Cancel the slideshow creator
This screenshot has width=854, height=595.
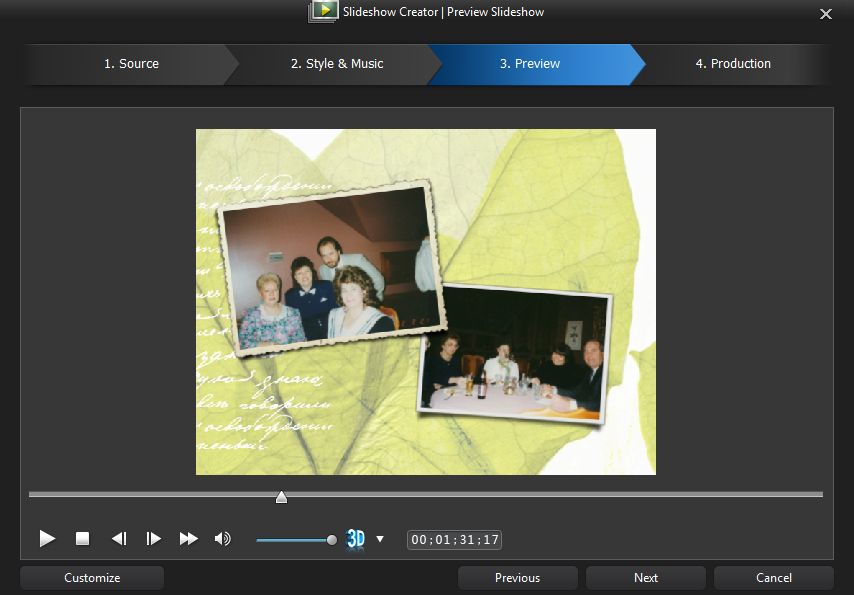774,578
